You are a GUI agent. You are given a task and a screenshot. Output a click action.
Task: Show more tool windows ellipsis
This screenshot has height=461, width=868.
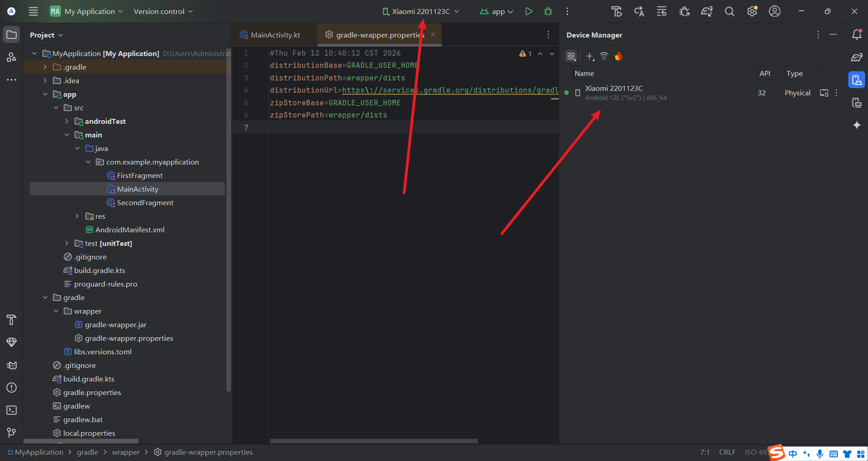pos(12,80)
